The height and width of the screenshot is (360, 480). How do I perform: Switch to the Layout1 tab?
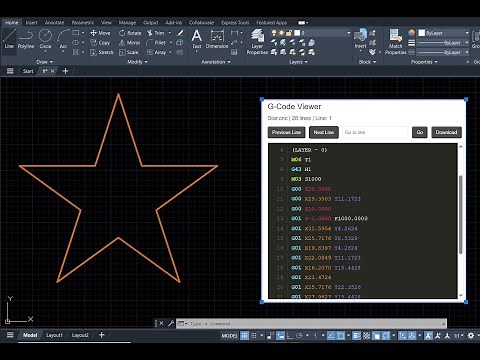(x=54, y=335)
